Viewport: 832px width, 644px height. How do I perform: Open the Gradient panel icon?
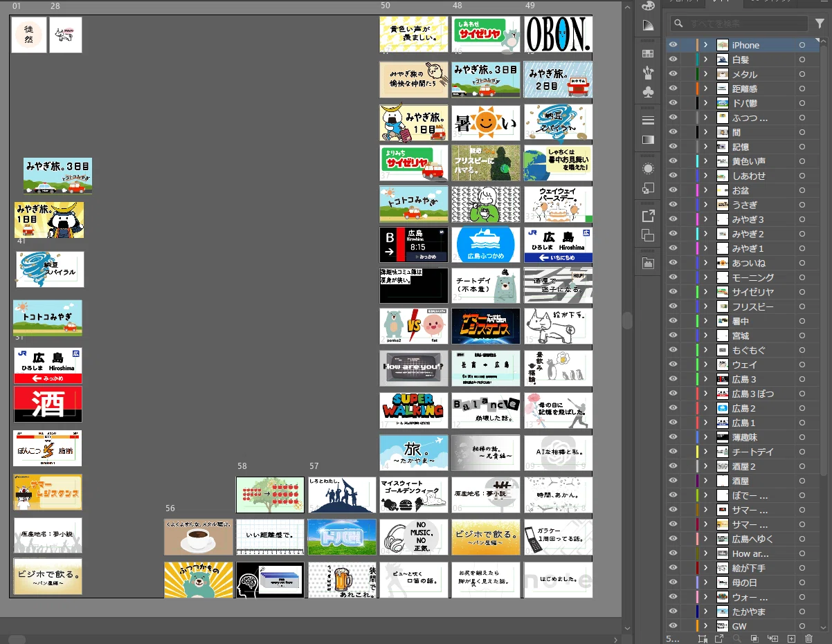(x=648, y=139)
